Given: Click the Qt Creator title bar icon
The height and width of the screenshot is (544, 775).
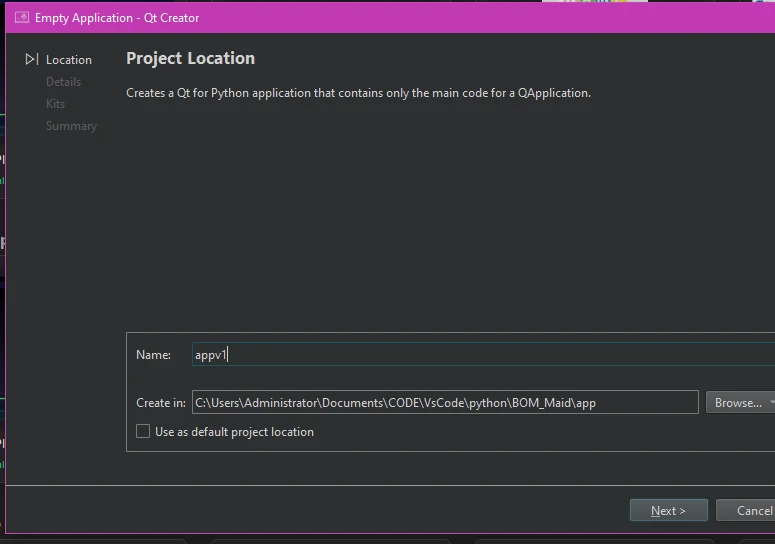Looking at the screenshot, I should 22,18.
